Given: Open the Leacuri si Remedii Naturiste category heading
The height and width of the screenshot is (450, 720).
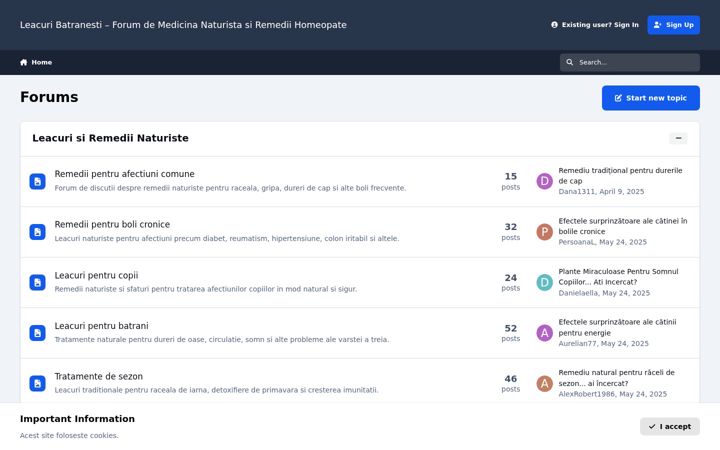Looking at the screenshot, I should pyautogui.click(x=110, y=138).
